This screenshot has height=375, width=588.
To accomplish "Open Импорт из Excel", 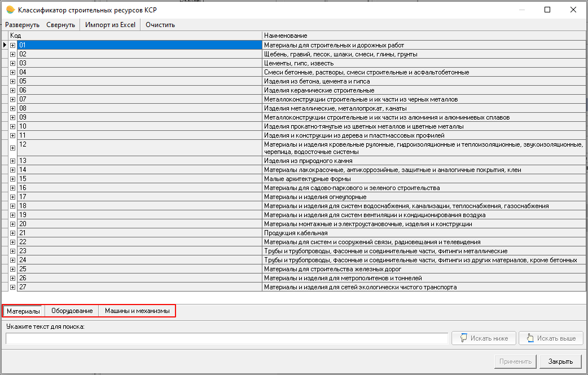I will tap(110, 25).
